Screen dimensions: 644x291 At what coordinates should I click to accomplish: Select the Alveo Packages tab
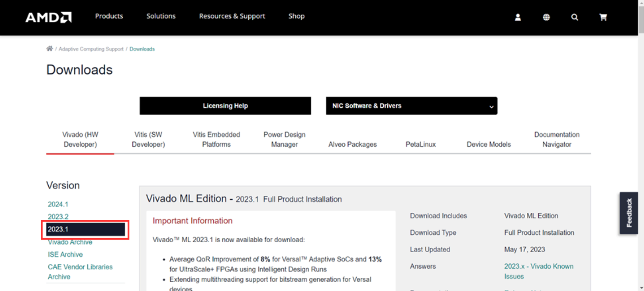click(352, 144)
